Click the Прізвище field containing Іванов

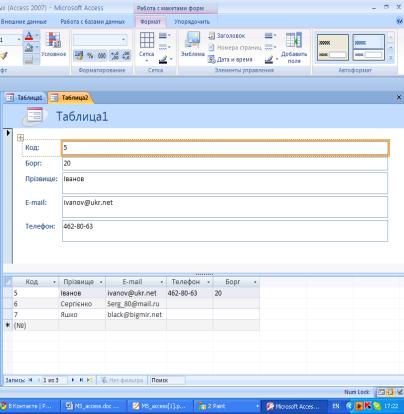click(x=225, y=183)
